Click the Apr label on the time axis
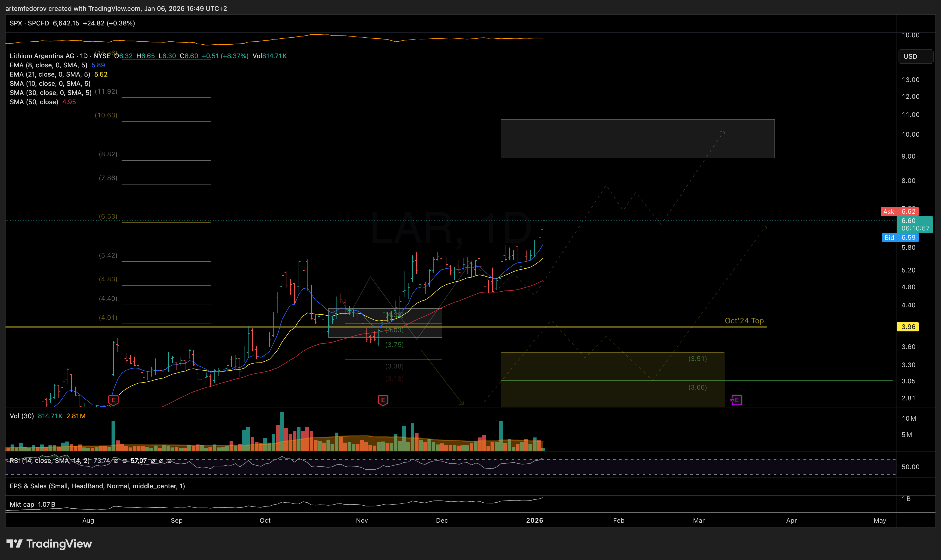The image size is (941, 560). click(791, 521)
